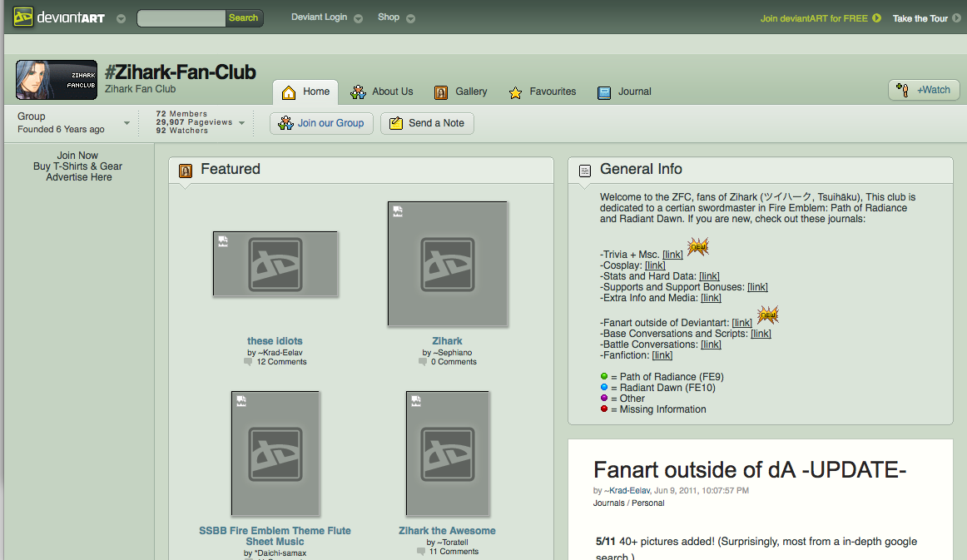The width and height of the screenshot is (967, 560).
Task: Click the Featured section icon
Action: pos(186,171)
